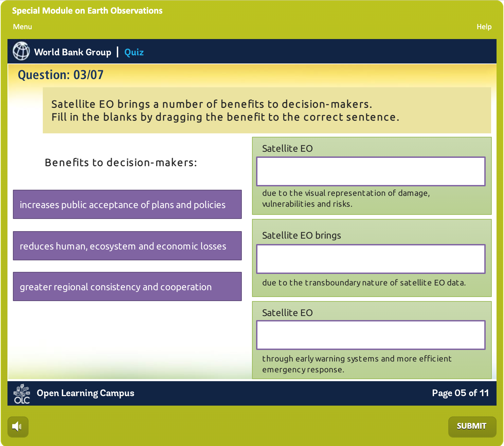Viewport: 504px width, 446px height.
Task: Open Help in the top bar
Action: [x=484, y=26]
